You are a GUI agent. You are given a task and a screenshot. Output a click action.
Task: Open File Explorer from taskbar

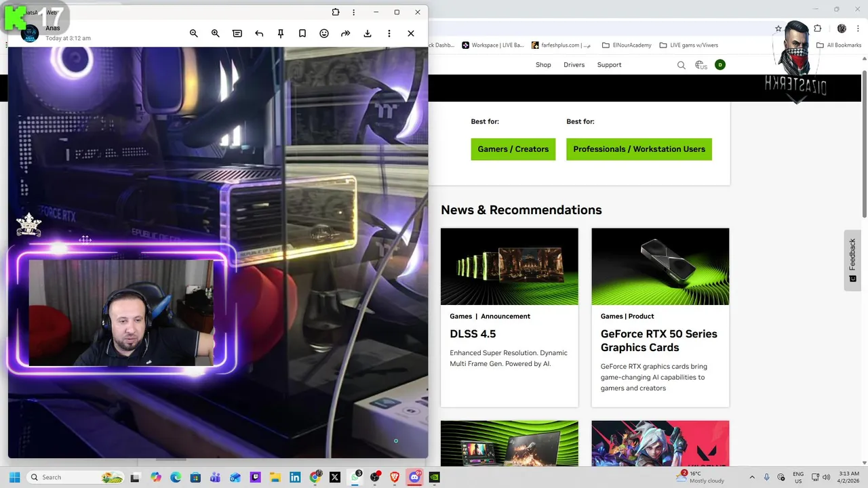click(x=275, y=477)
